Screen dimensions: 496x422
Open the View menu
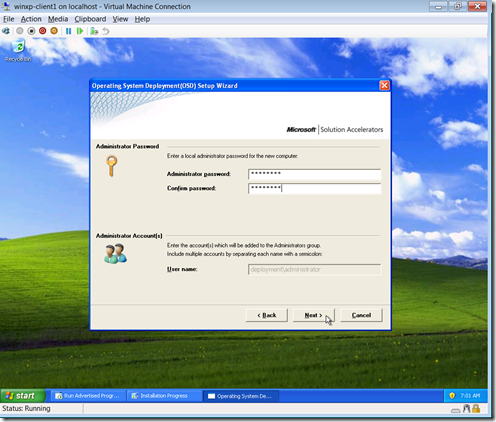pyautogui.click(x=120, y=19)
